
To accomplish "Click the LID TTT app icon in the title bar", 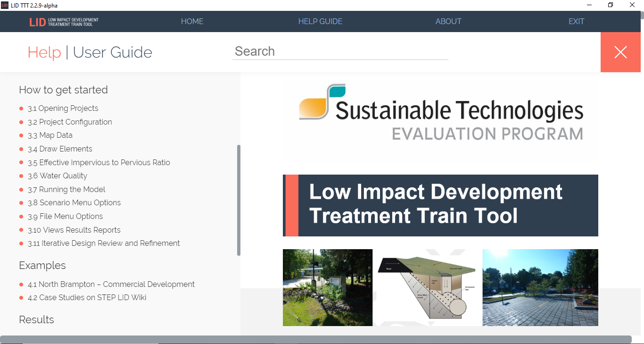I will [5, 5].
